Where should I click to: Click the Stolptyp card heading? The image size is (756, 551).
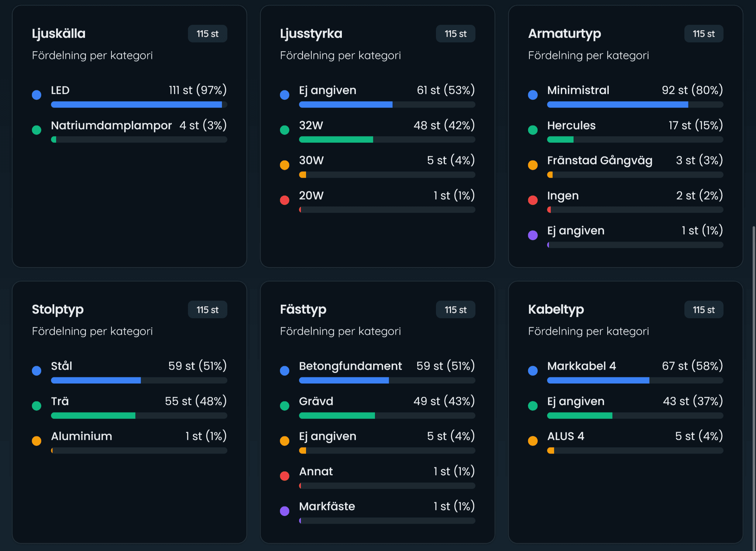point(58,309)
